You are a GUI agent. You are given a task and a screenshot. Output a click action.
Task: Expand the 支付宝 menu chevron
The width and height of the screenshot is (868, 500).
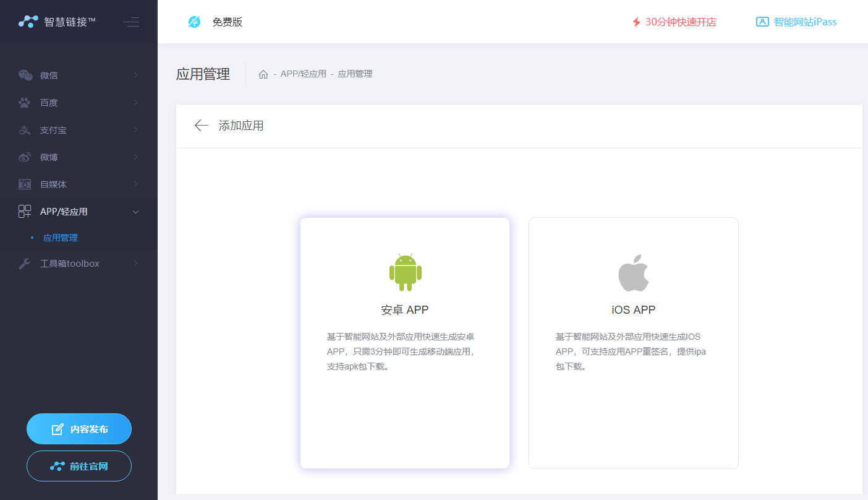pos(135,130)
